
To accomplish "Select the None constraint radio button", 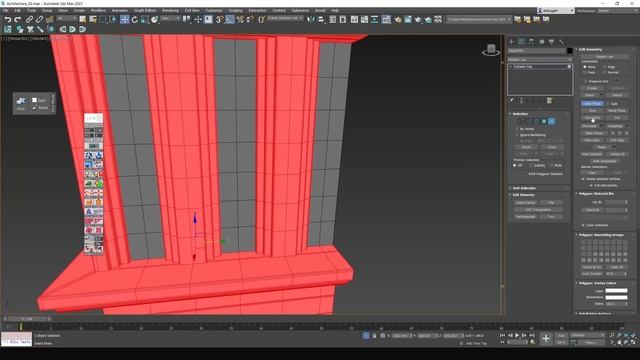I will [x=585, y=67].
